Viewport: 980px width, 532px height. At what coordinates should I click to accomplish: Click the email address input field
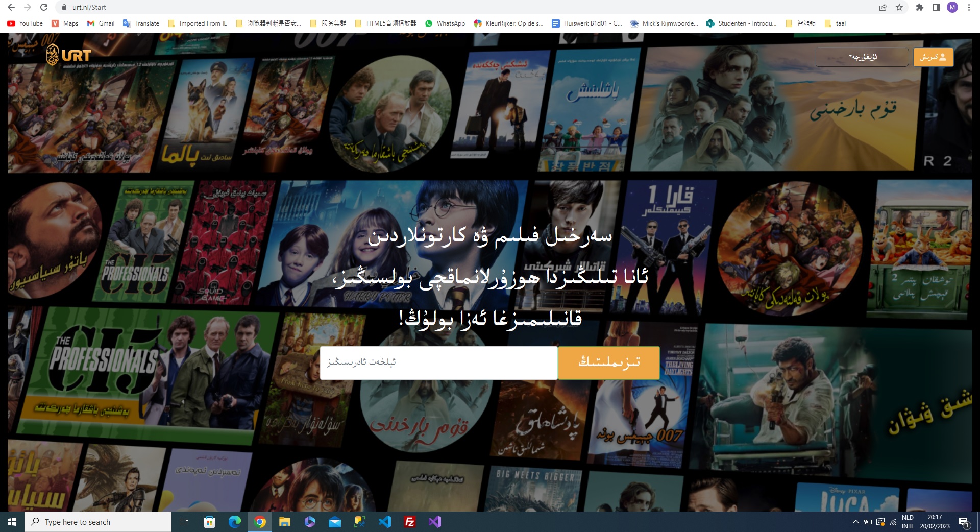[438, 362]
